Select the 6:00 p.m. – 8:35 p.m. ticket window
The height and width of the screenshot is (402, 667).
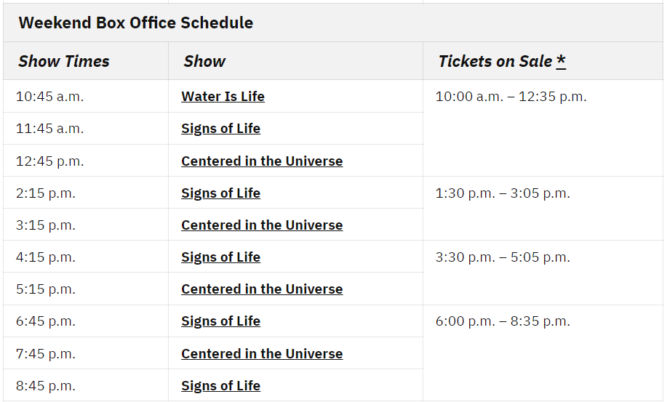point(502,321)
